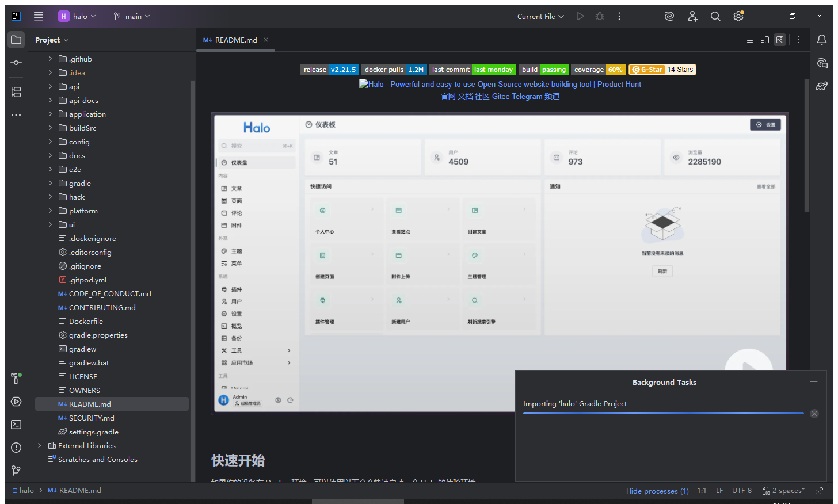The width and height of the screenshot is (838, 504).
Task: Open the main hamburger menu
Action: tap(39, 16)
